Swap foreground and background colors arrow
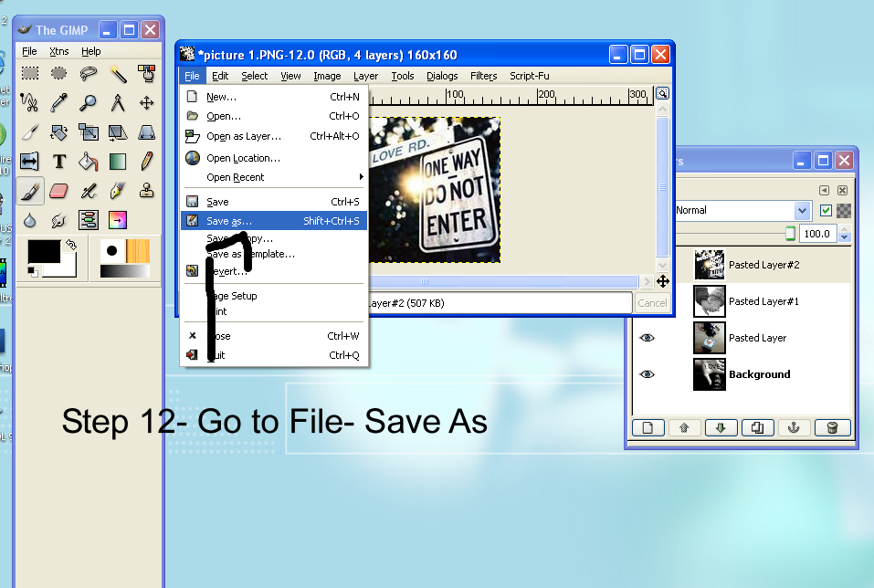874x588 pixels. tap(71, 244)
